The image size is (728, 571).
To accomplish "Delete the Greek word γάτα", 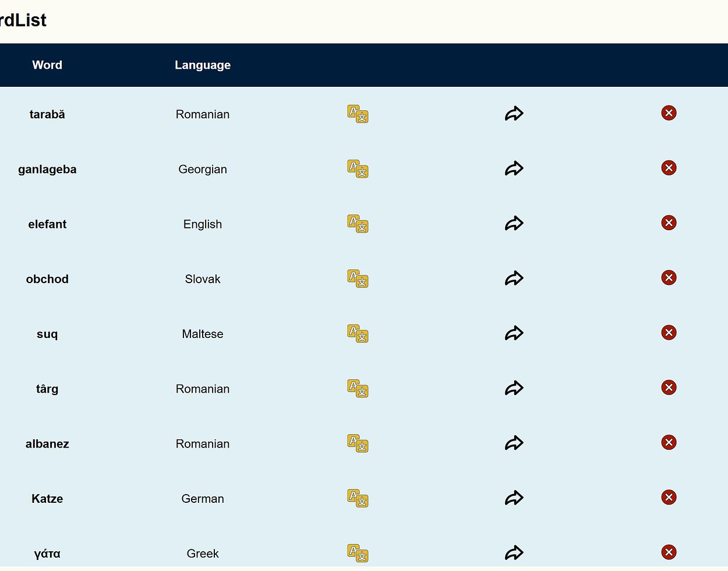I will click(669, 552).
